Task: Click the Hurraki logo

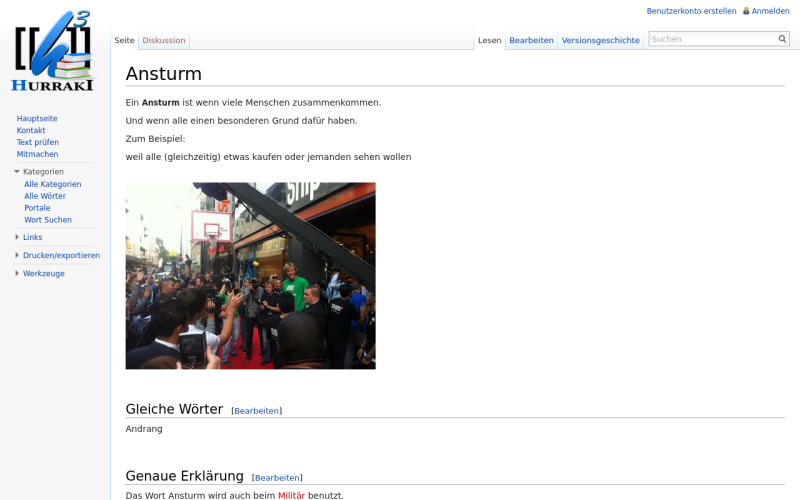Action: [54, 51]
